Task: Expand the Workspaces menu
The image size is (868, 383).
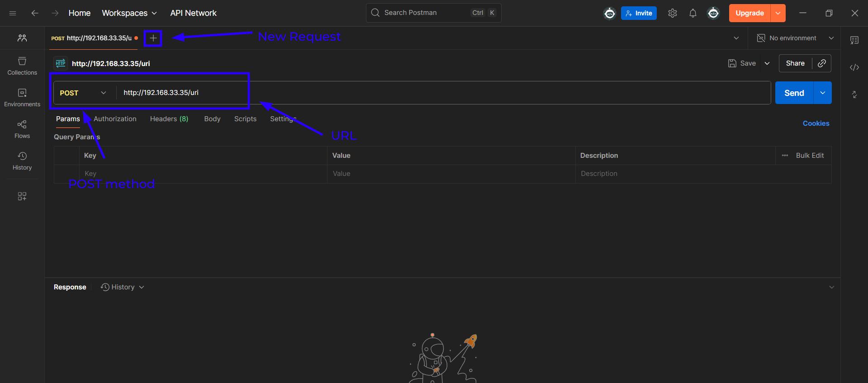Action: [129, 13]
